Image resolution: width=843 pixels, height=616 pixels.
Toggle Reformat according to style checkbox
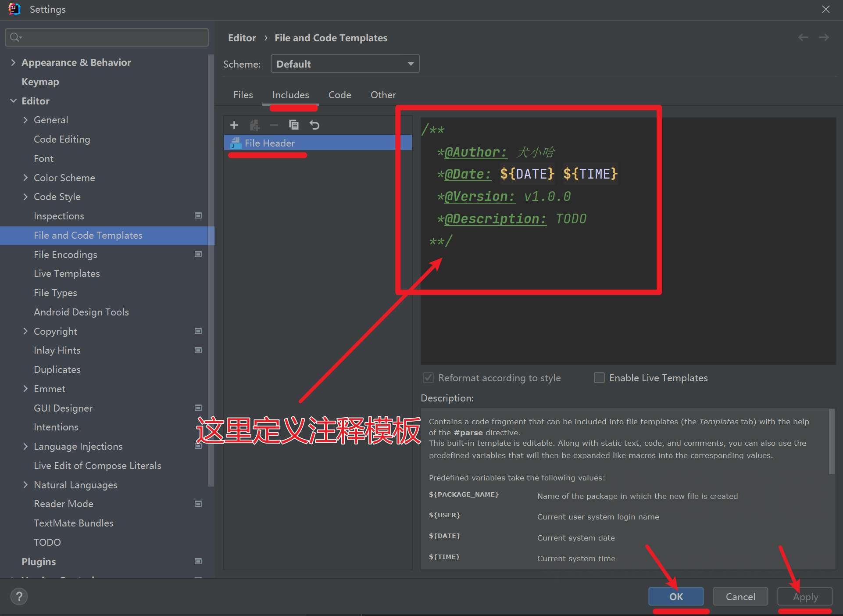pyautogui.click(x=428, y=377)
